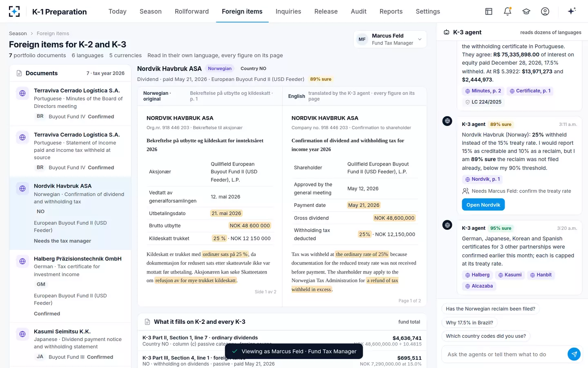
Task: Open the Settings tab
Action: coord(428,11)
